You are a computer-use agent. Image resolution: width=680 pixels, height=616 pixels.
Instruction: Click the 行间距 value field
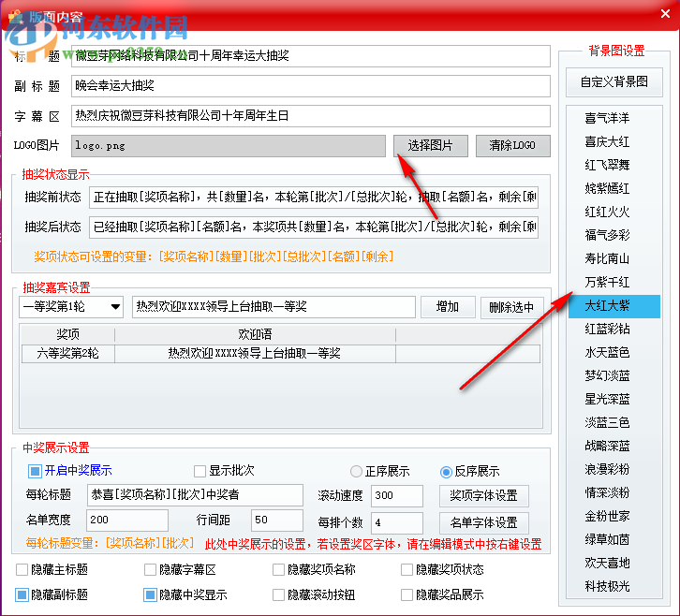pos(276,521)
